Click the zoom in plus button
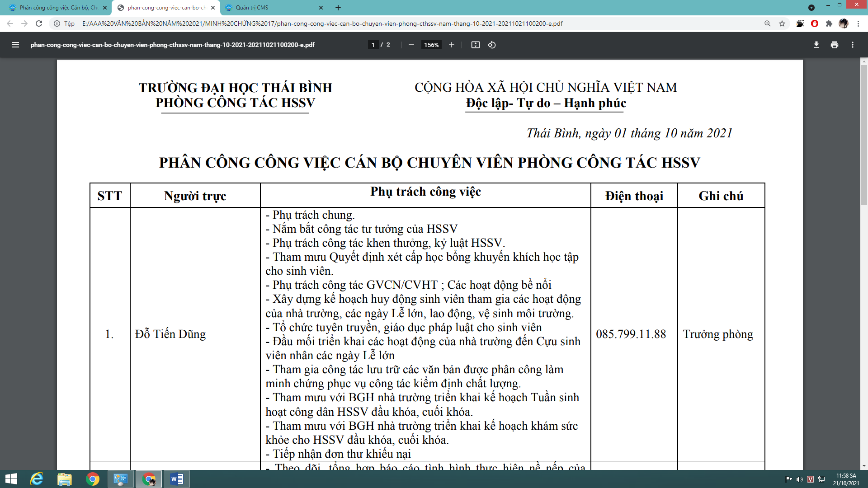Screen dimensions: 868x488 pyautogui.click(x=451, y=45)
